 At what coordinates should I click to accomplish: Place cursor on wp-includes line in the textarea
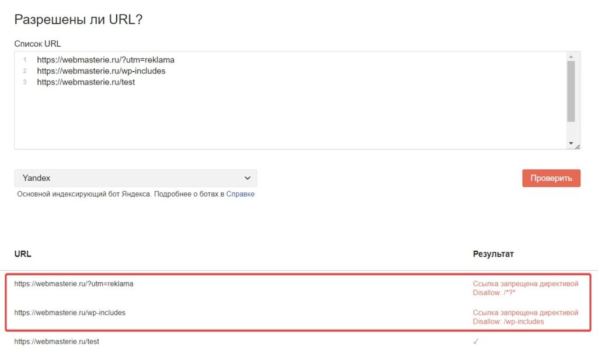[x=100, y=71]
